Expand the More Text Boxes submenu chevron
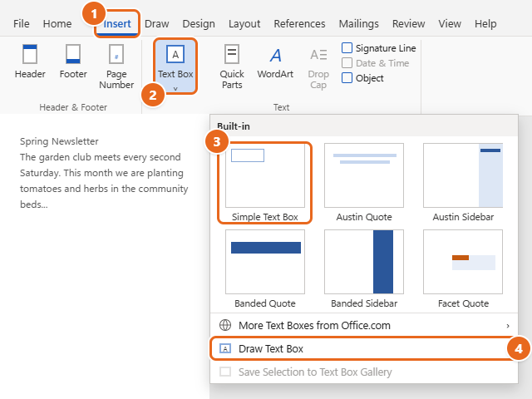The height and width of the screenshot is (399, 532). [508, 326]
